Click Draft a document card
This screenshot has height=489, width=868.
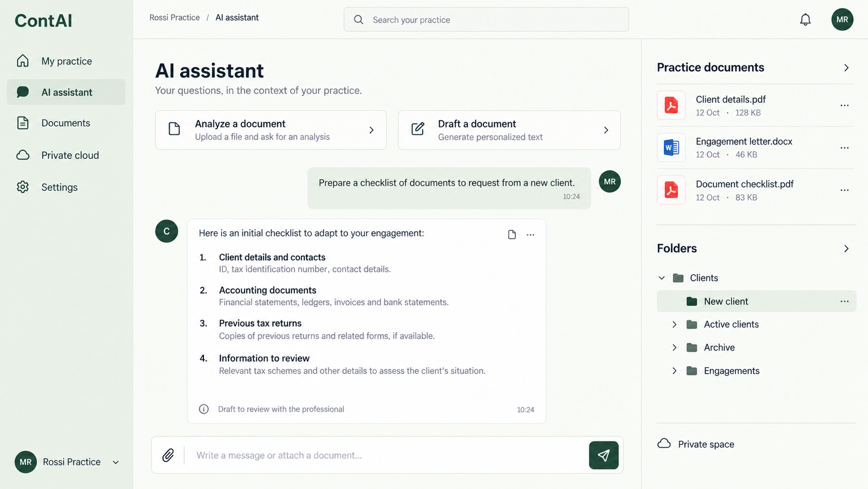[x=509, y=130]
